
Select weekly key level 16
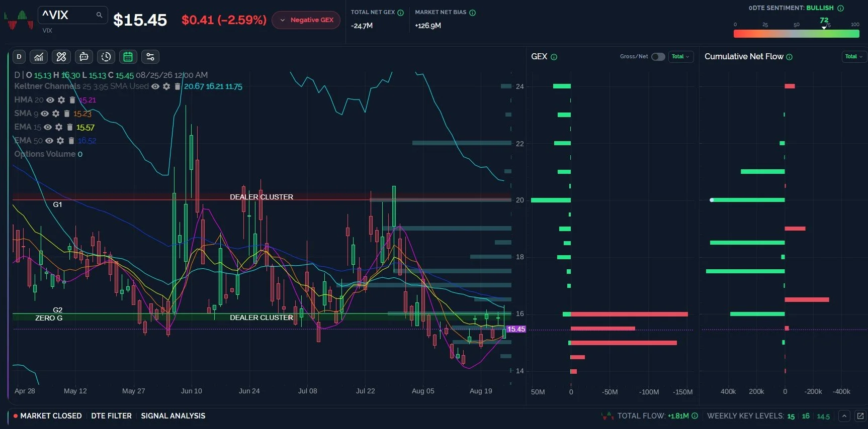pos(806,416)
